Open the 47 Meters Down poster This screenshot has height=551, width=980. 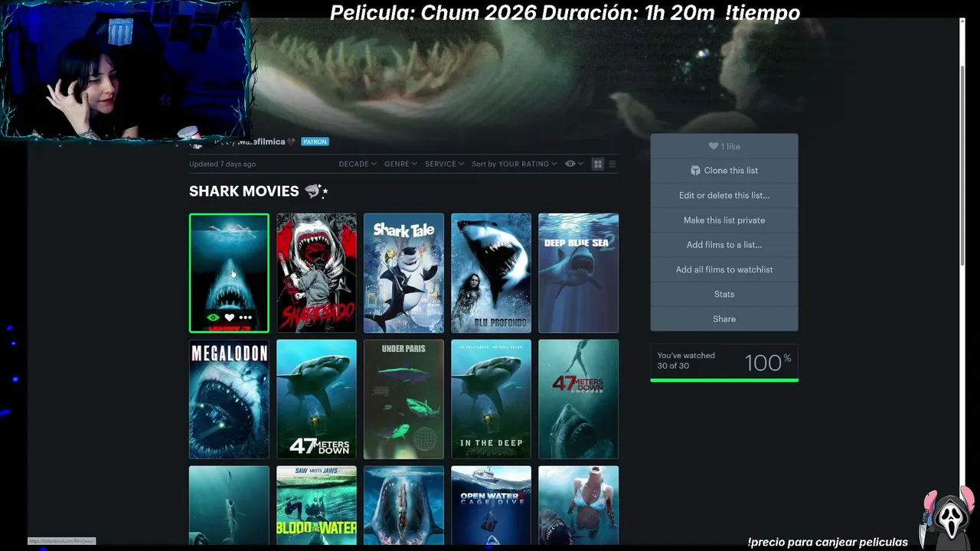coord(316,399)
